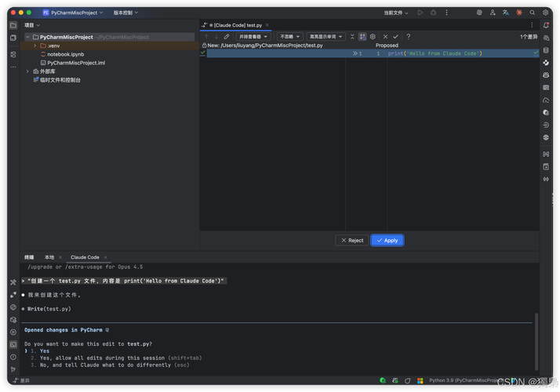This screenshot has height=392, width=560.
Task: Choose 'Yes, allow all edits during this session'
Action: point(116,358)
